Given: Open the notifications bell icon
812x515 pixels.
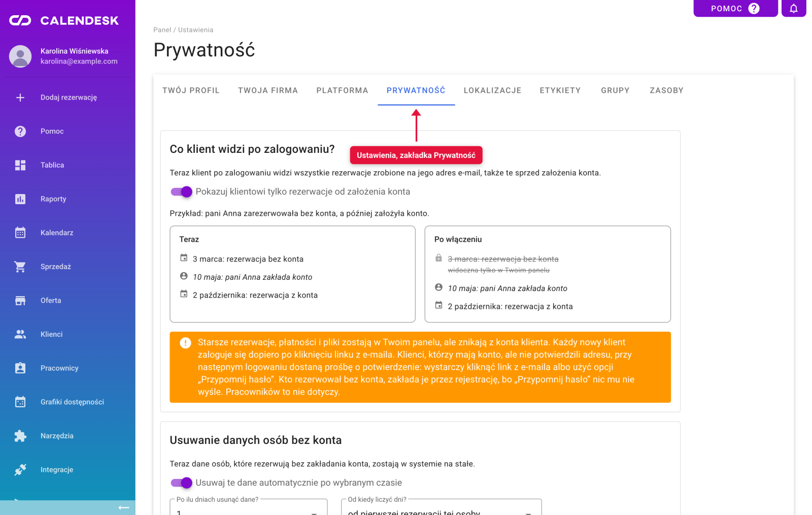Looking at the screenshot, I should click(794, 8).
